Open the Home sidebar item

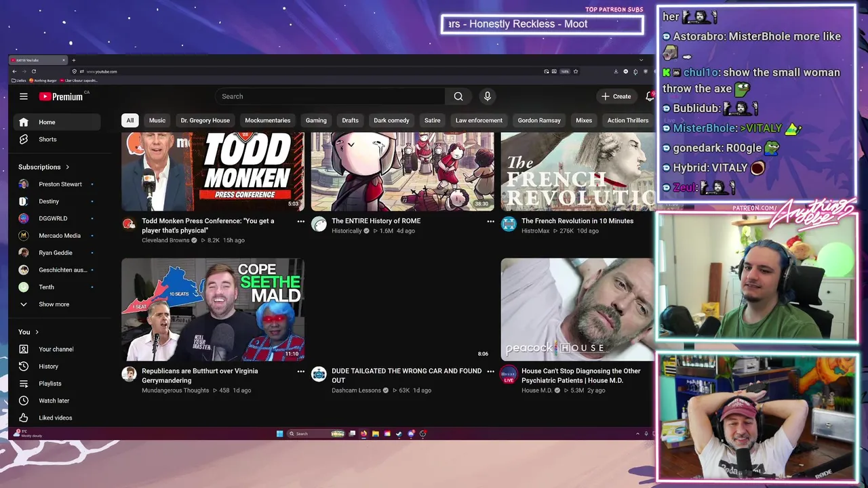(x=57, y=122)
